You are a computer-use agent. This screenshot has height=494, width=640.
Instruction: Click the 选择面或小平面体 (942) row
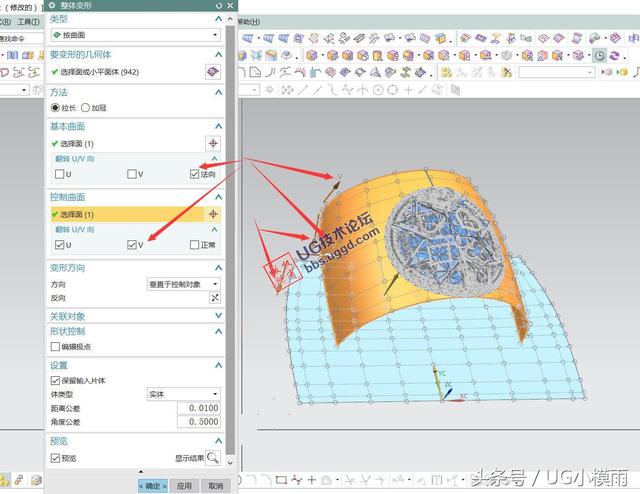pyautogui.click(x=127, y=72)
